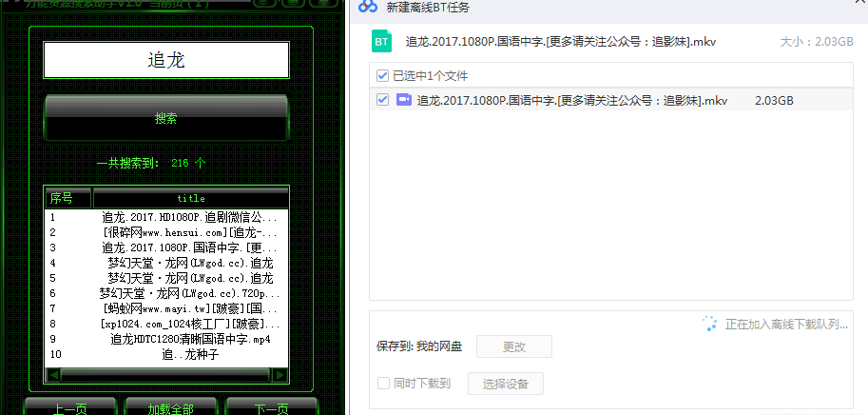This screenshot has width=868, height=415.
Task: Click the 正在加入离线下载队列 status text
Action: pos(786,325)
